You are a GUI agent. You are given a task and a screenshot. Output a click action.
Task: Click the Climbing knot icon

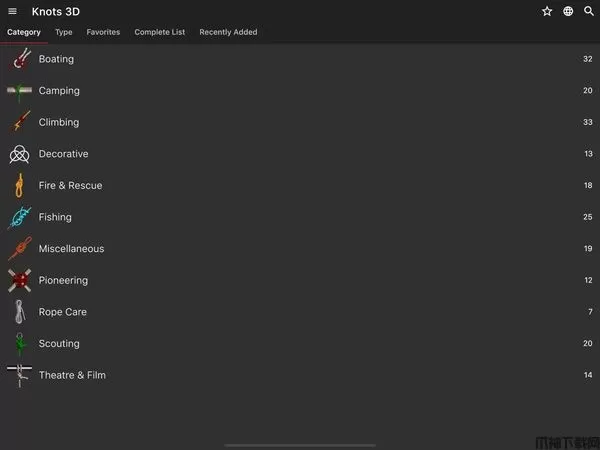(x=21, y=122)
